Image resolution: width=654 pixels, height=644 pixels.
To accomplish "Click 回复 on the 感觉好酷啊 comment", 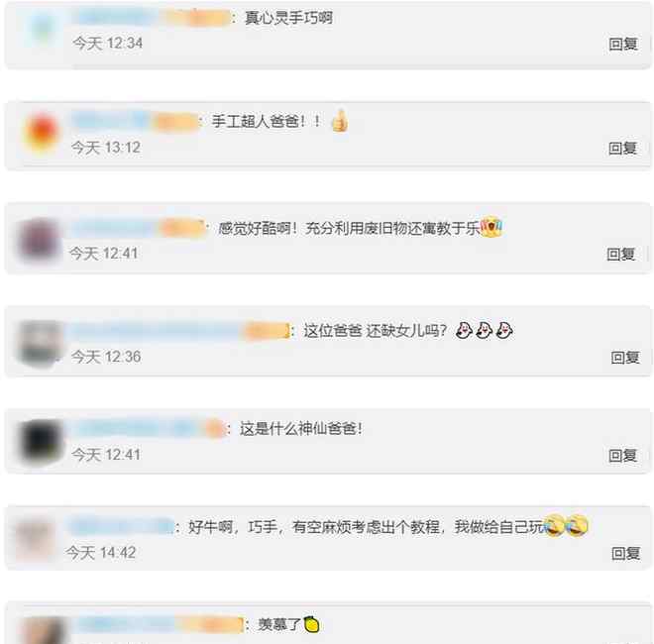I will click(x=620, y=254).
